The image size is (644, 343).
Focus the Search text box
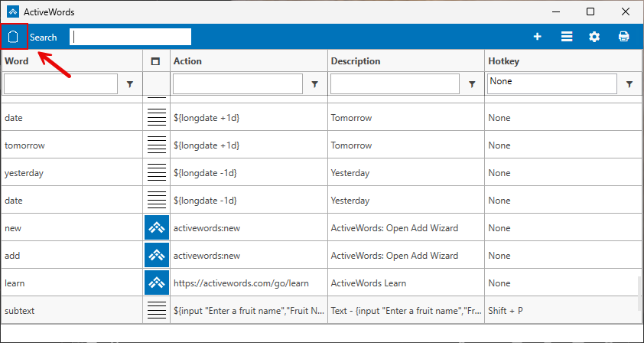point(130,37)
